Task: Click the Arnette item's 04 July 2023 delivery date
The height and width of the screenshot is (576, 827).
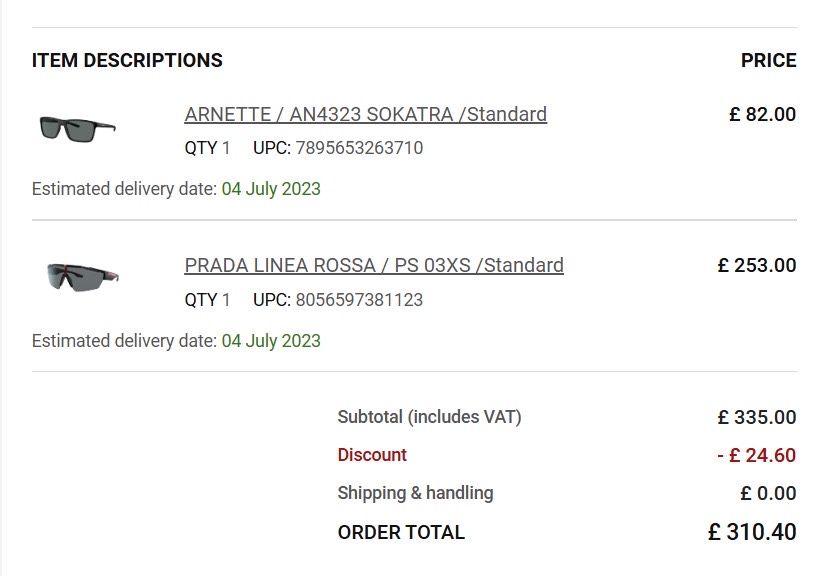Action: pos(271,189)
